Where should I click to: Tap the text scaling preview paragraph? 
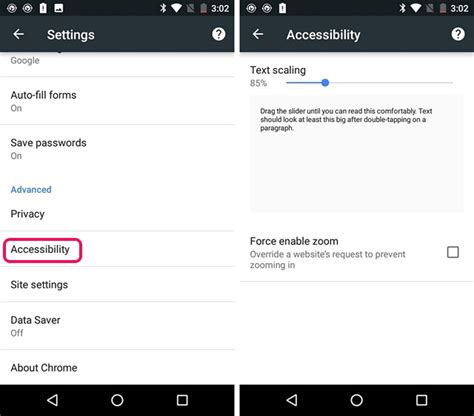point(346,119)
